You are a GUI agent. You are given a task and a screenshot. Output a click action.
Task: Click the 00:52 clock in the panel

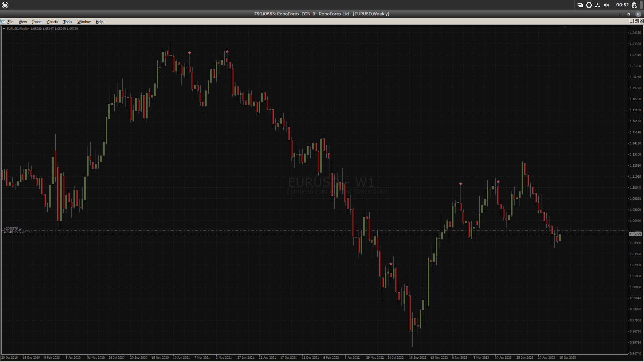coord(622,5)
